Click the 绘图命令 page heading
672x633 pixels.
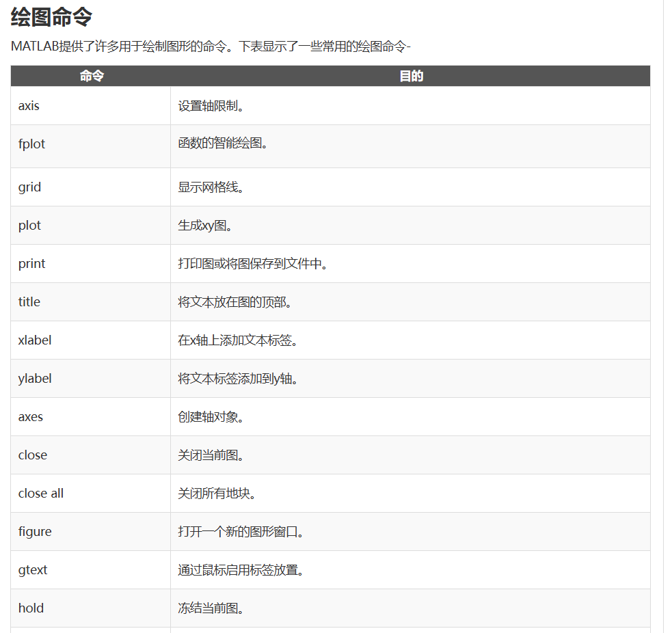[x=51, y=18]
